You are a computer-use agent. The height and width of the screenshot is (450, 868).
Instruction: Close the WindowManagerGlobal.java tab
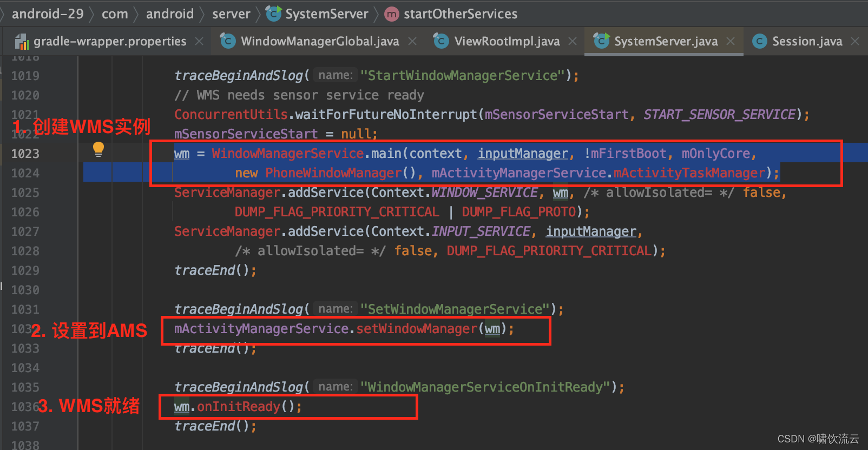[x=412, y=41]
